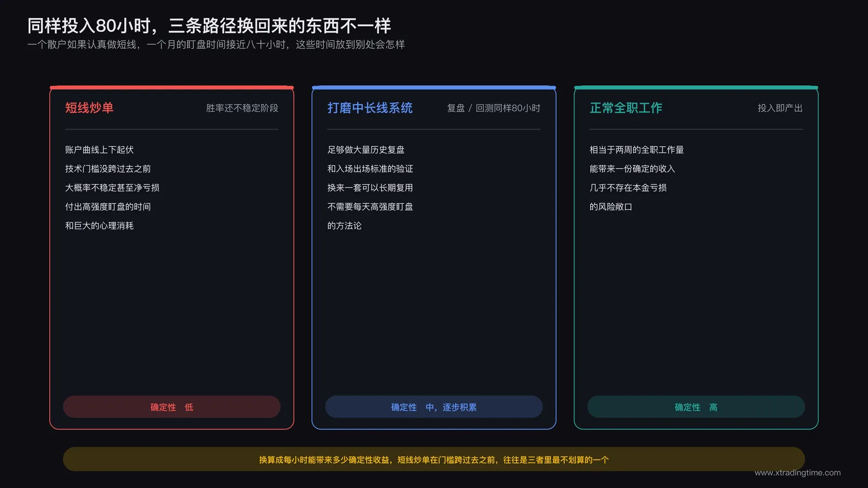The width and height of the screenshot is (868, 488).
Task: Click the subtitle beginning '一个散户如果认真做短线'
Action: (216, 44)
